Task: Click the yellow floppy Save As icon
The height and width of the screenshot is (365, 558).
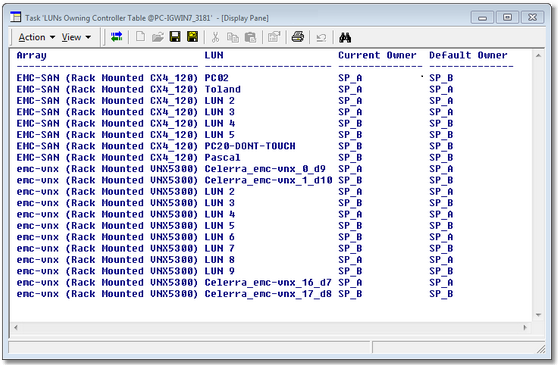Action: pyautogui.click(x=193, y=37)
